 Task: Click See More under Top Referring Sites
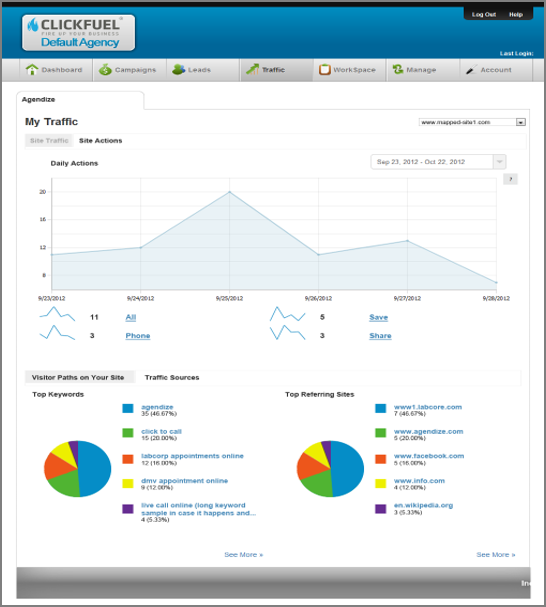[x=496, y=555]
